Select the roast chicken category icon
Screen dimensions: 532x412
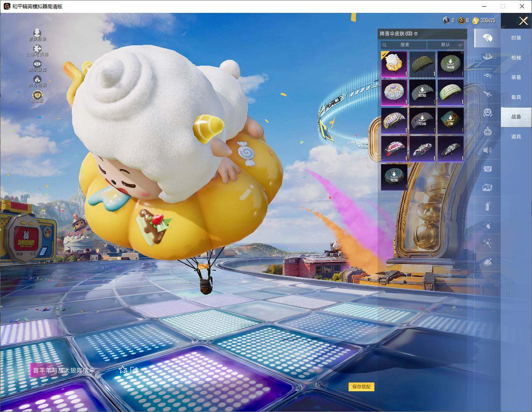[x=488, y=262]
